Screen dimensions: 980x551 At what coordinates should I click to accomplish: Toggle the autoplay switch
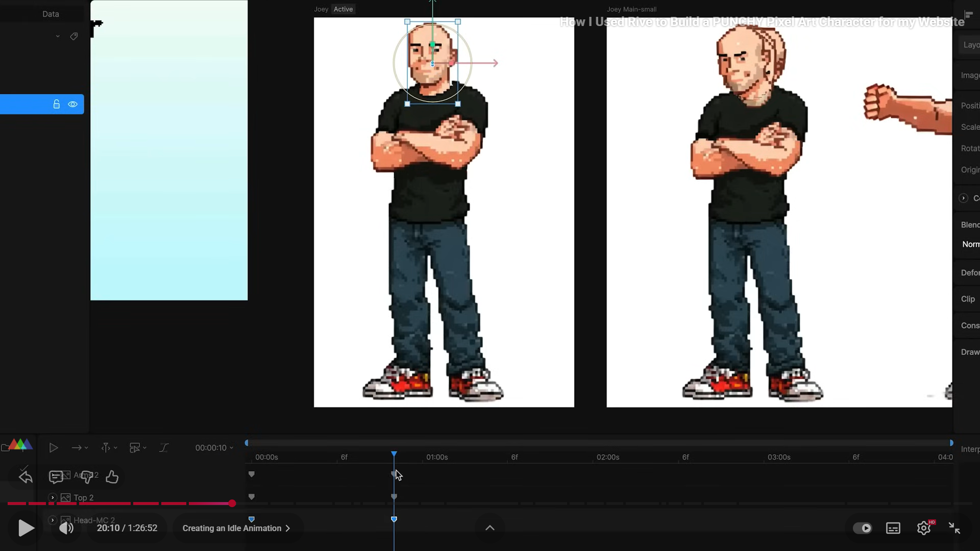point(863,528)
